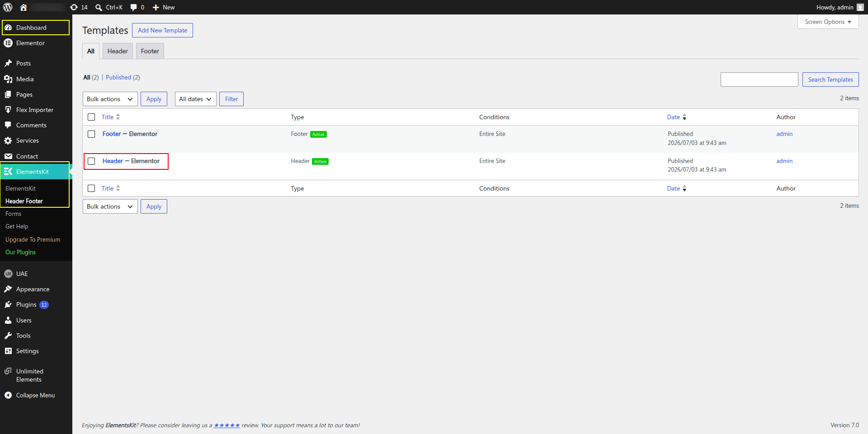Click the Appearance brush icon
The image size is (868, 434).
click(x=8, y=289)
